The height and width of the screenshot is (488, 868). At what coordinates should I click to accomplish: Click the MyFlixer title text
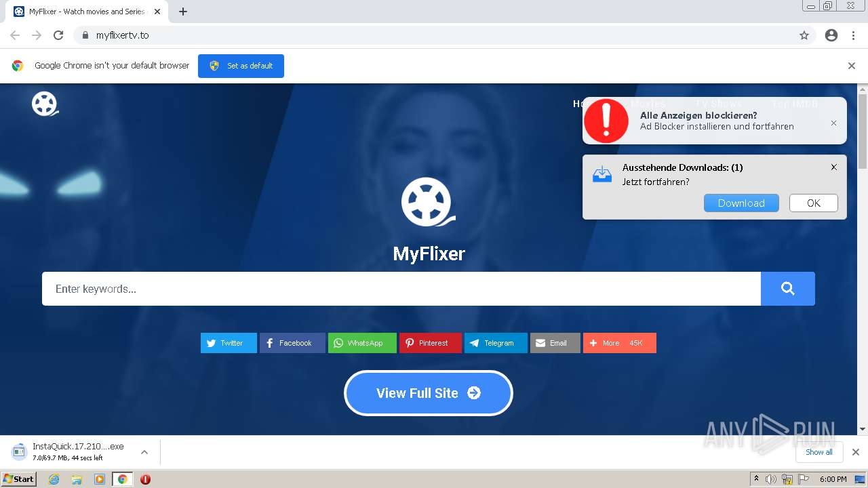[x=429, y=253]
